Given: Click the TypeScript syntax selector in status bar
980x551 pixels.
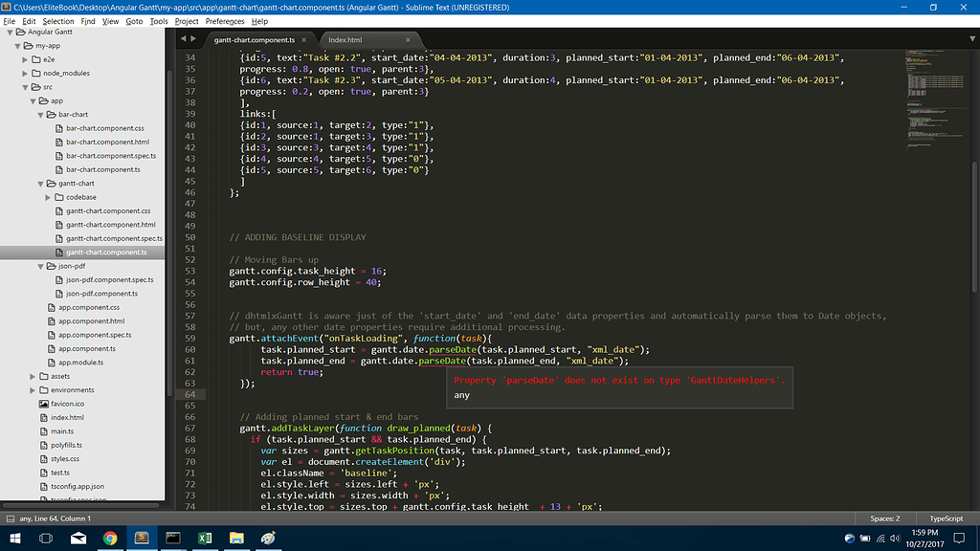Looking at the screenshot, I should (x=945, y=518).
